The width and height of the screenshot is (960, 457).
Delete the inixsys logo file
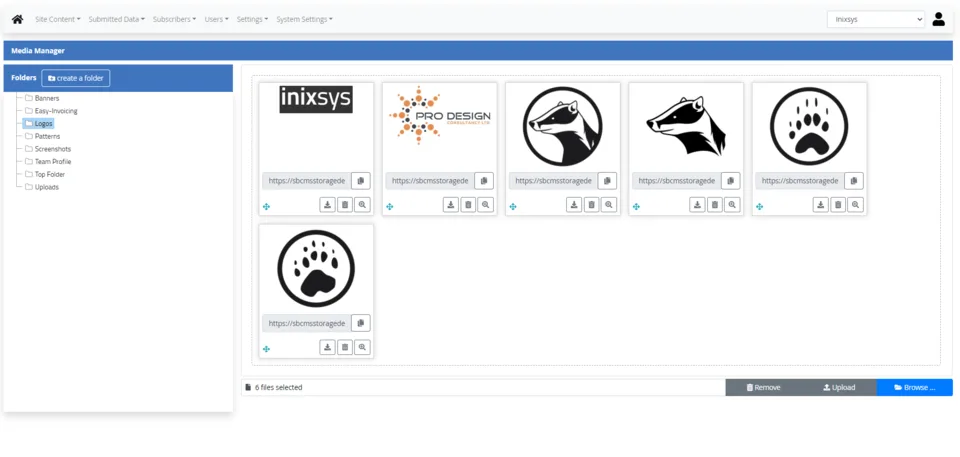click(x=345, y=205)
